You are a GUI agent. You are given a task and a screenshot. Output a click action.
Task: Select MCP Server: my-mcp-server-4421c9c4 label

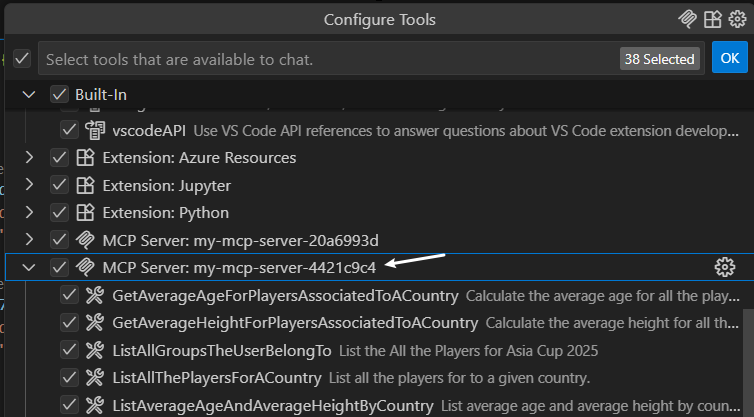click(x=239, y=268)
